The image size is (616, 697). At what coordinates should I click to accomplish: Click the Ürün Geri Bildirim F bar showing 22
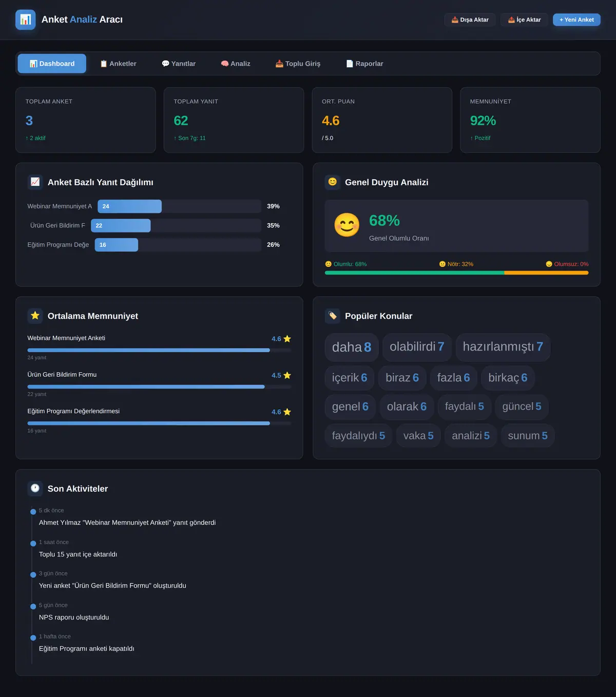pos(121,225)
